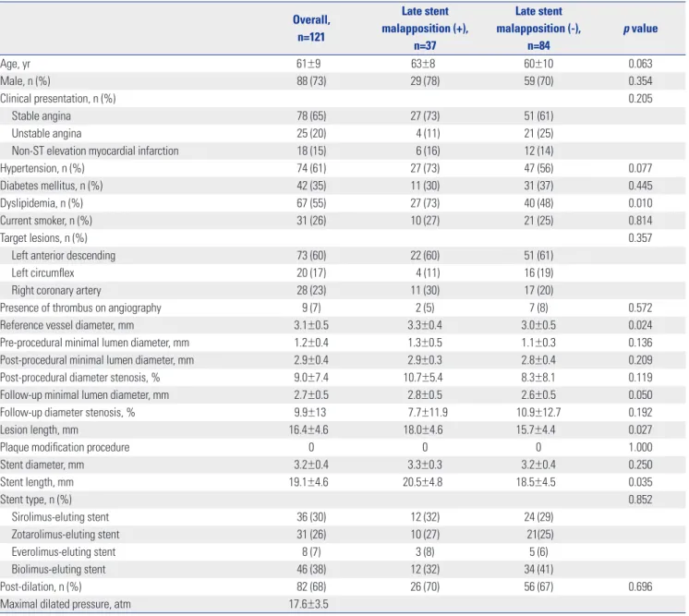The image size is (689, 616).
Task: Click the Male overall value 88 (73)
Action: 311,81
